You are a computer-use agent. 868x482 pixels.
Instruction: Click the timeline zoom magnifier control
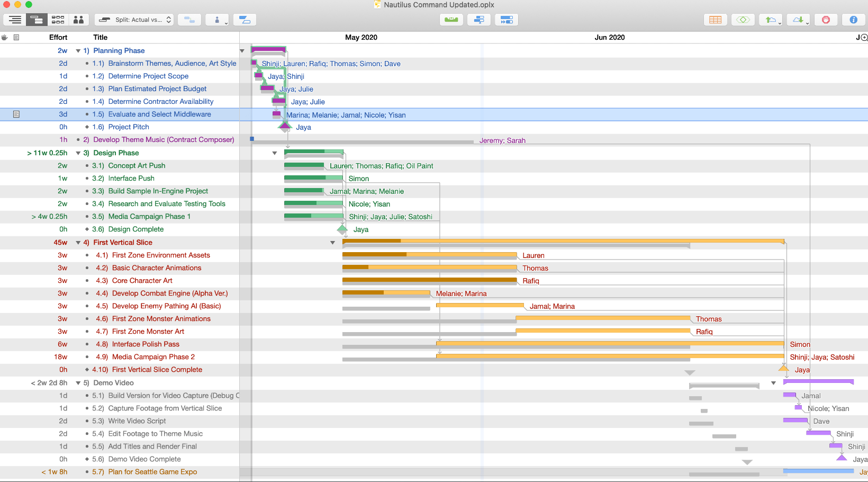[863, 37]
